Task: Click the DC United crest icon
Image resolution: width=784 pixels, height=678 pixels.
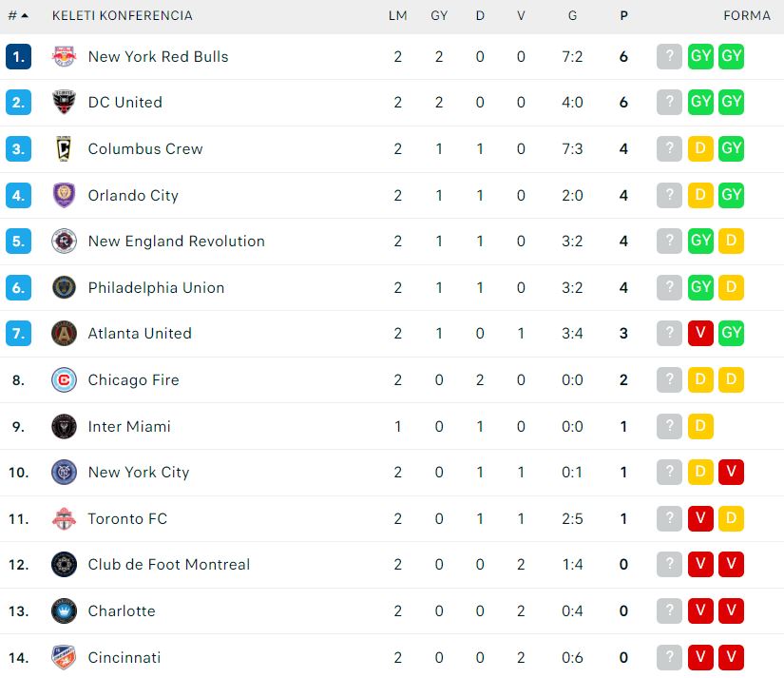Action: (64, 103)
